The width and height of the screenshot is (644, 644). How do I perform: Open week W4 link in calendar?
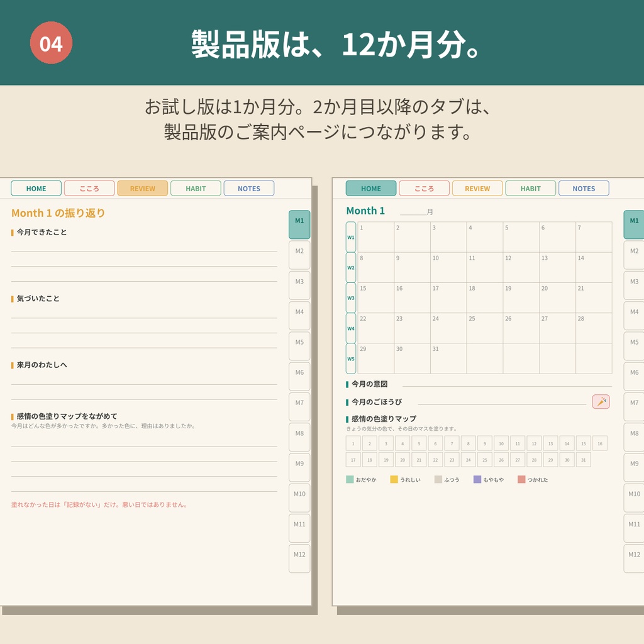tap(351, 328)
